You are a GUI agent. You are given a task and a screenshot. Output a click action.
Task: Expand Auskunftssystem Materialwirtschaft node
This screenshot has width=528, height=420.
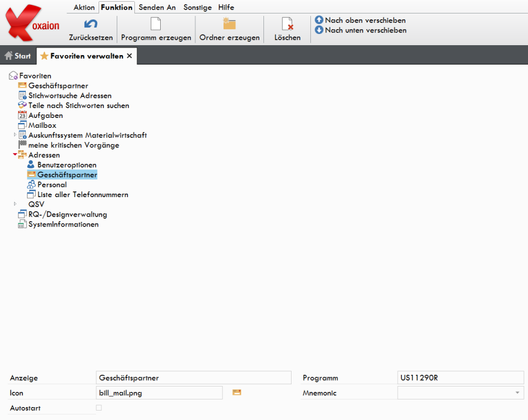pyautogui.click(x=15, y=135)
